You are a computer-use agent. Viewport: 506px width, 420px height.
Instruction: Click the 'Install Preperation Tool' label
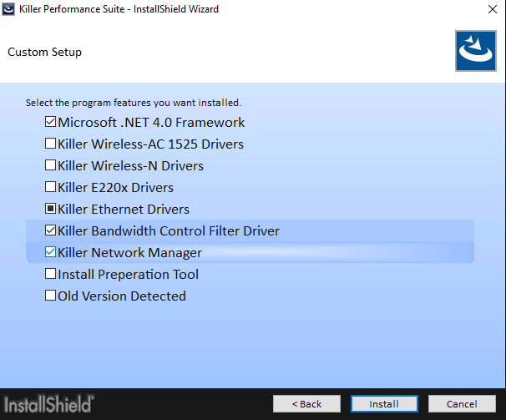click(128, 275)
